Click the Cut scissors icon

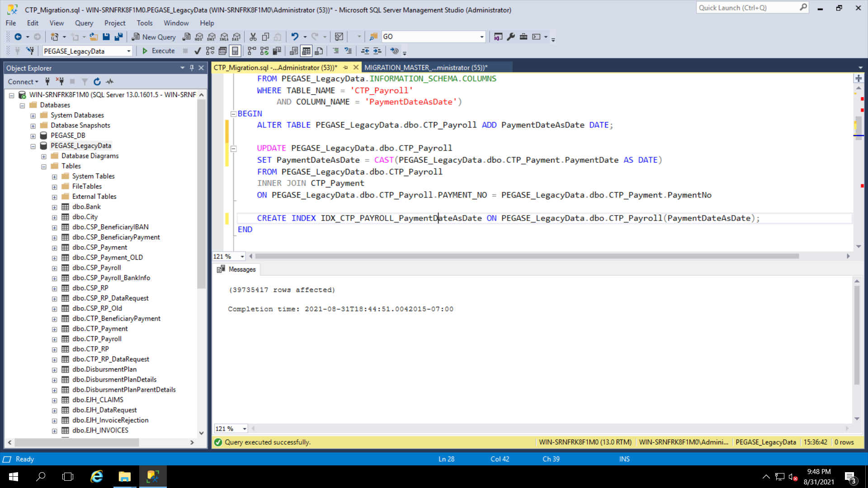pos(253,37)
